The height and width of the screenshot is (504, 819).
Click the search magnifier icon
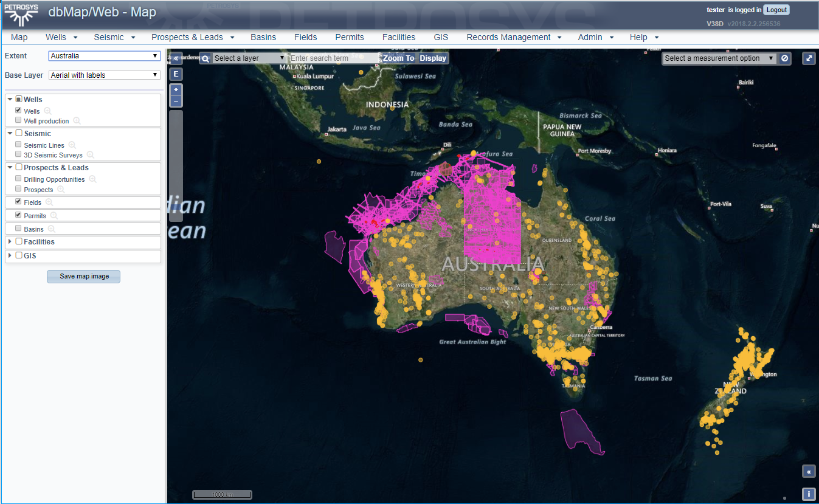point(206,58)
